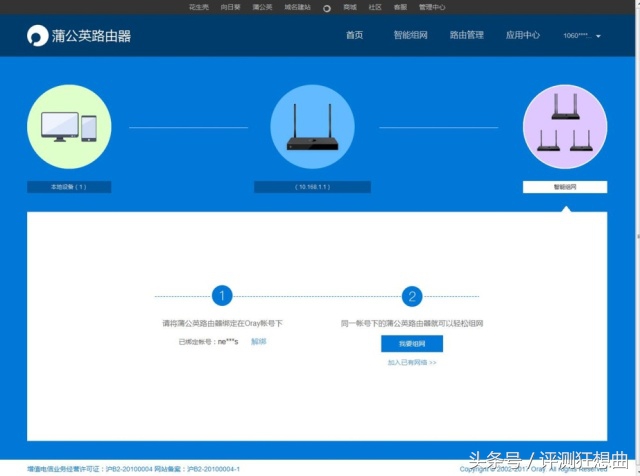
Task: Click the 加入已有网络 >> link
Action: [x=412, y=363]
